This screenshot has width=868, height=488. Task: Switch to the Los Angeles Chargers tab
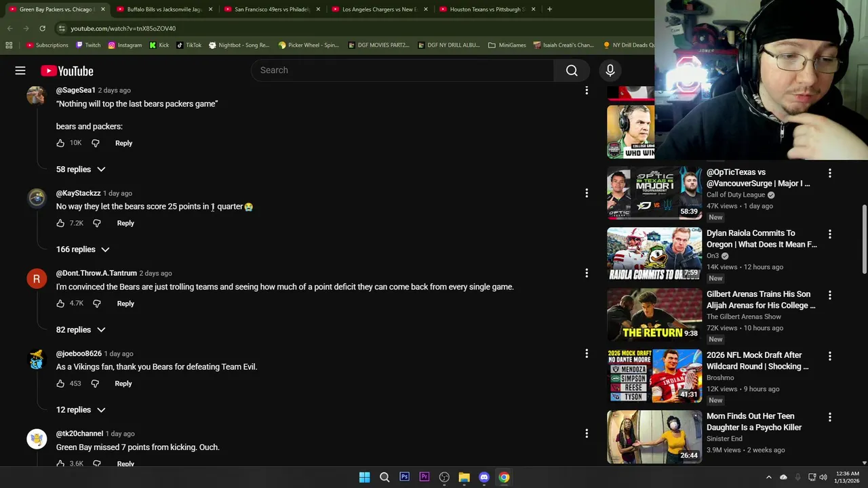click(x=379, y=9)
